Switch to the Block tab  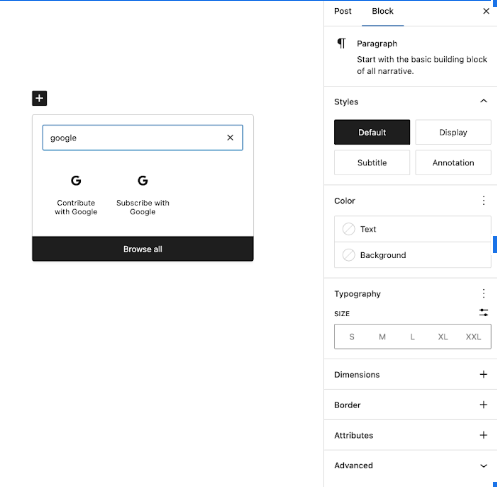click(x=383, y=11)
